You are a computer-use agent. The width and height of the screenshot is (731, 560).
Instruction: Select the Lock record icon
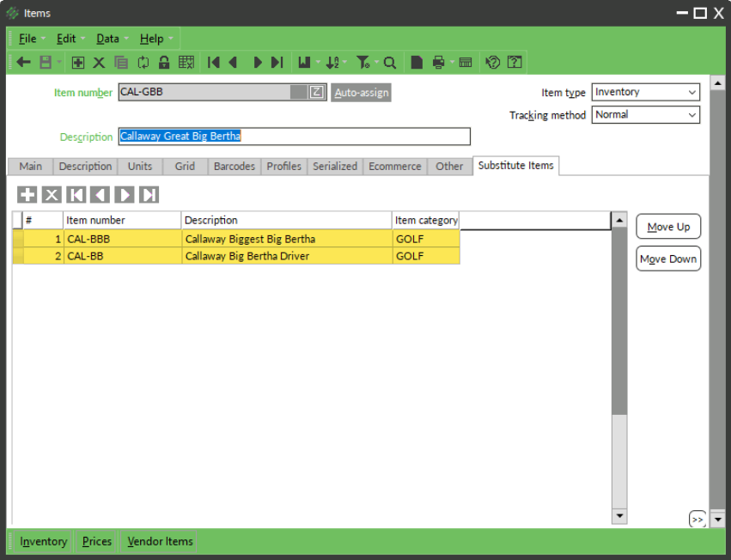[x=163, y=62]
